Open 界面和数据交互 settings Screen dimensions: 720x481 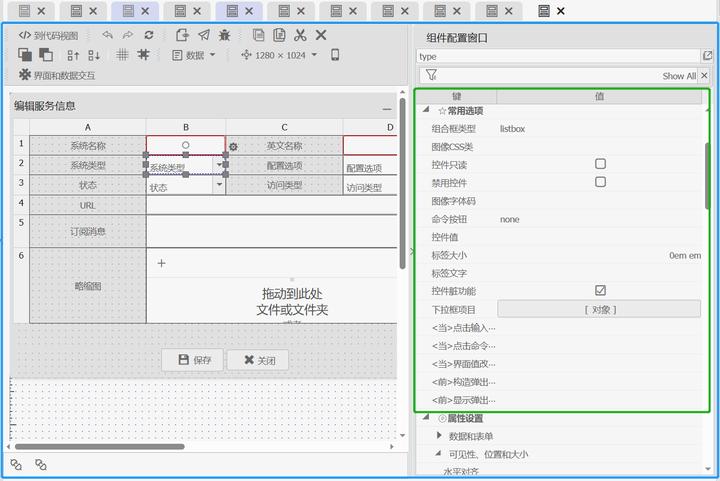(57, 75)
